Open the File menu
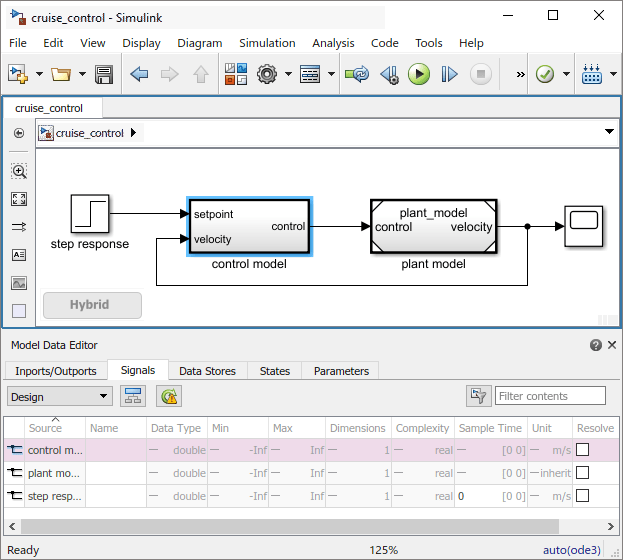 (18, 43)
